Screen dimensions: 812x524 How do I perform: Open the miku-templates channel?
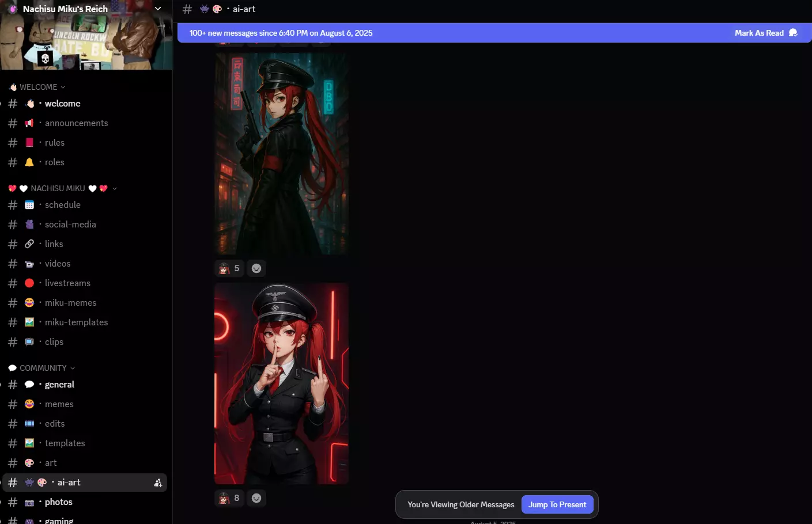pyautogui.click(x=85, y=322)
